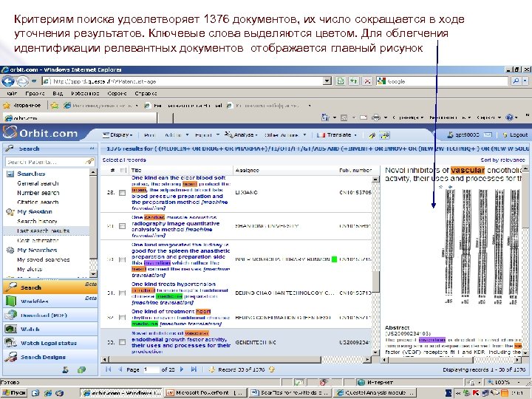Image resolution: width=532 pixels, height=399 pixels.
Task: Click the Print button in Orbit toolbar
Action: coord(149,135)
